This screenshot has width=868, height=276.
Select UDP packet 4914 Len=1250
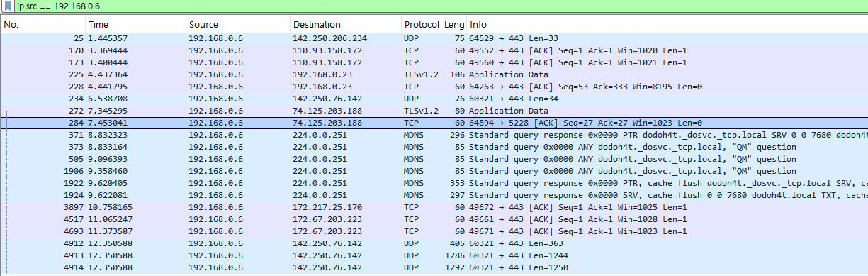(x=434, y=267)
